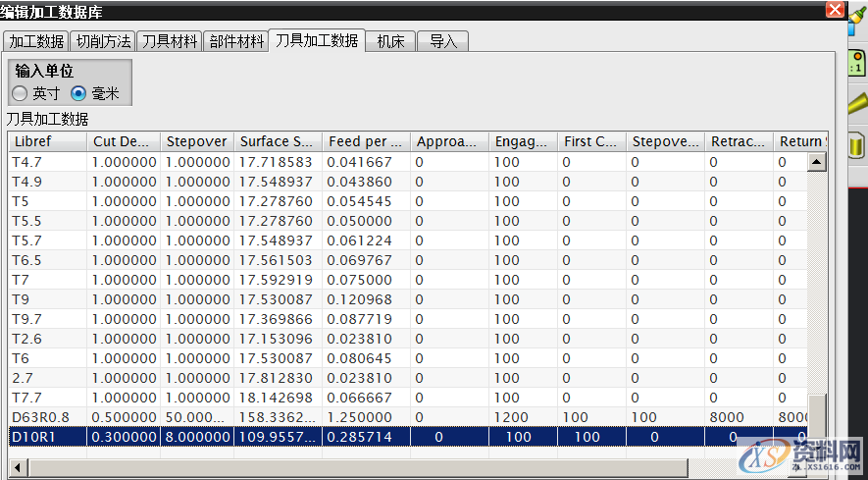Click the table's scroll up arrow
The height and width of the screenshot is (480, 868).
(816, 162)
